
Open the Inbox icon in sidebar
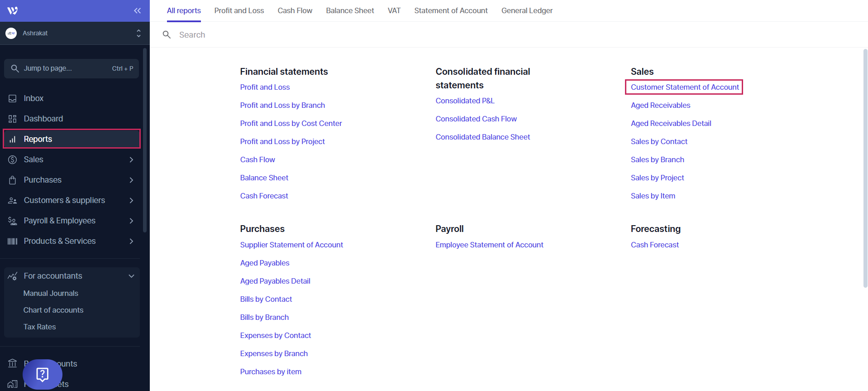pos(13,98)
